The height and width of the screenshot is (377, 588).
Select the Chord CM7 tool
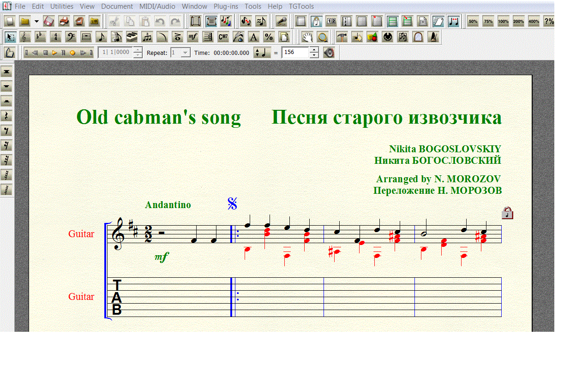pyautogui.click(x=223, y=37)
